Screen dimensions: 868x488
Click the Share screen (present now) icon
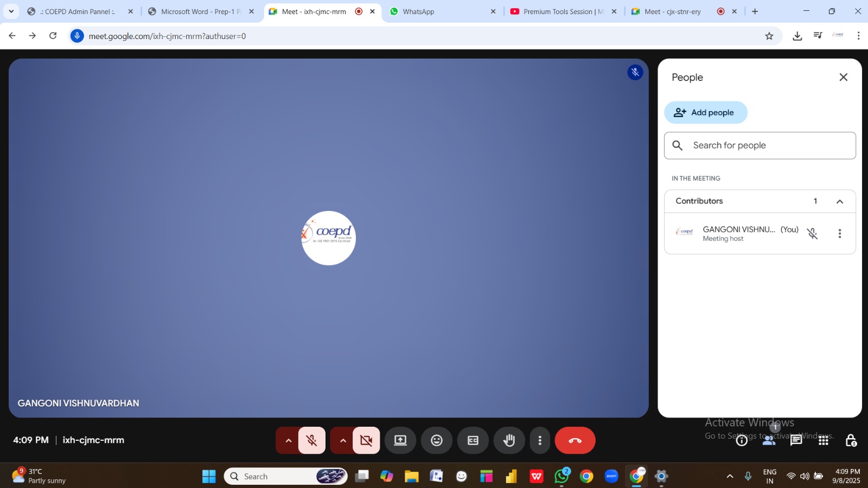click(x=400, y=440)
